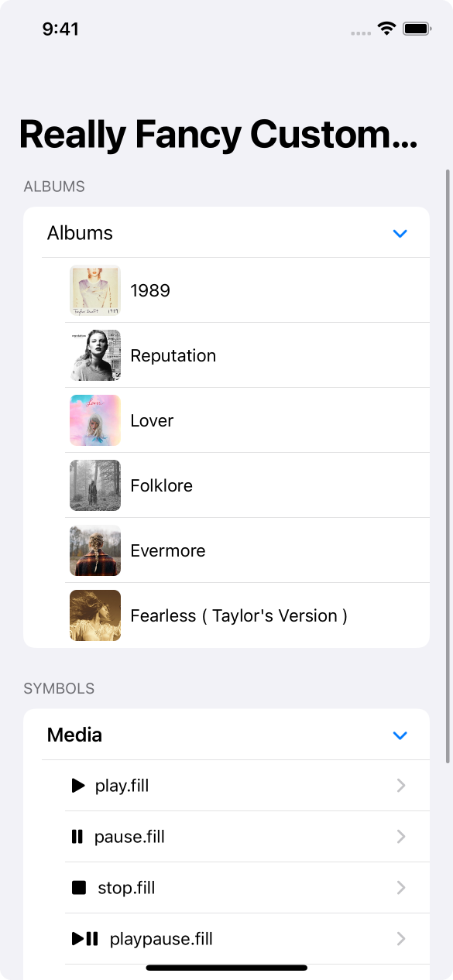Collapse the Albums section chevron

coord(400,233)
